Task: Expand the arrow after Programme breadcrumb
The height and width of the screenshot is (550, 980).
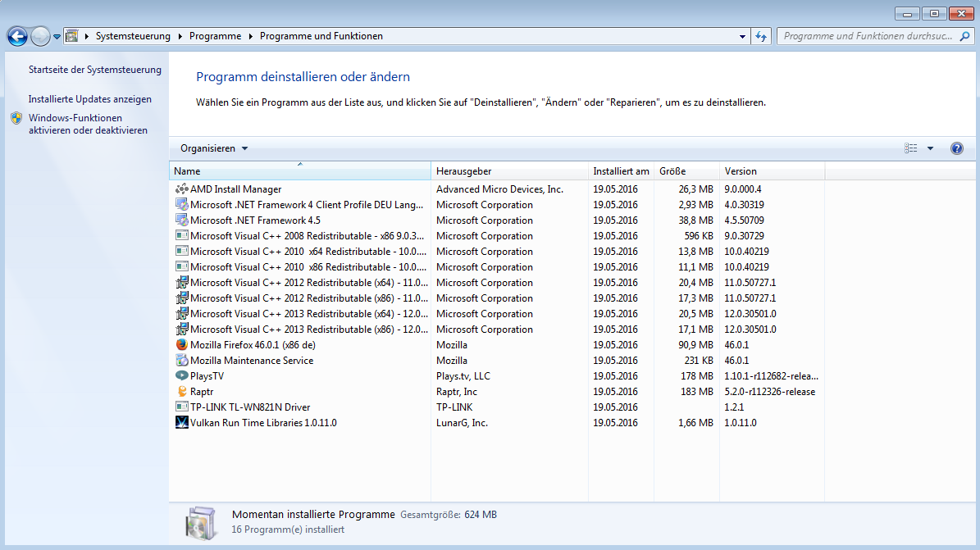Action: pyautogui.click(x=251, y=36)
